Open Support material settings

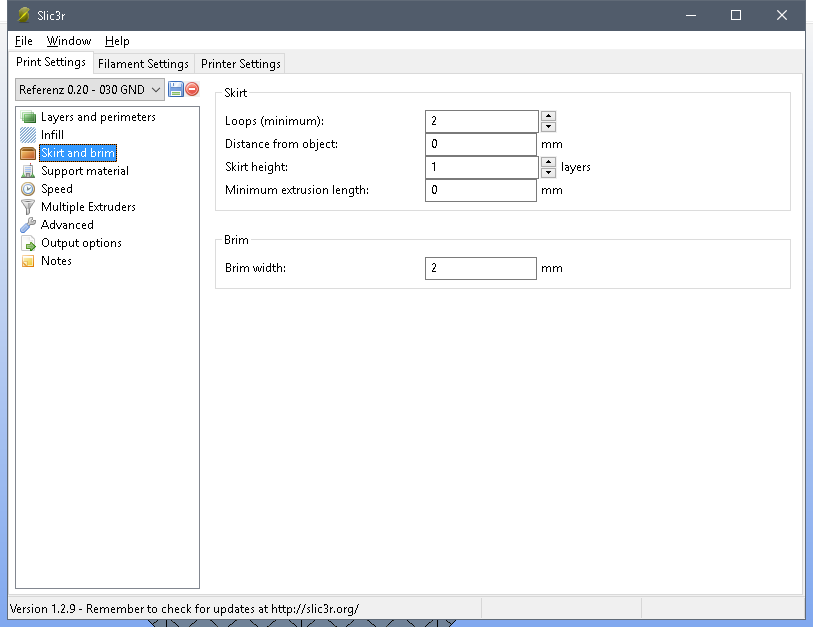(84, 171)
